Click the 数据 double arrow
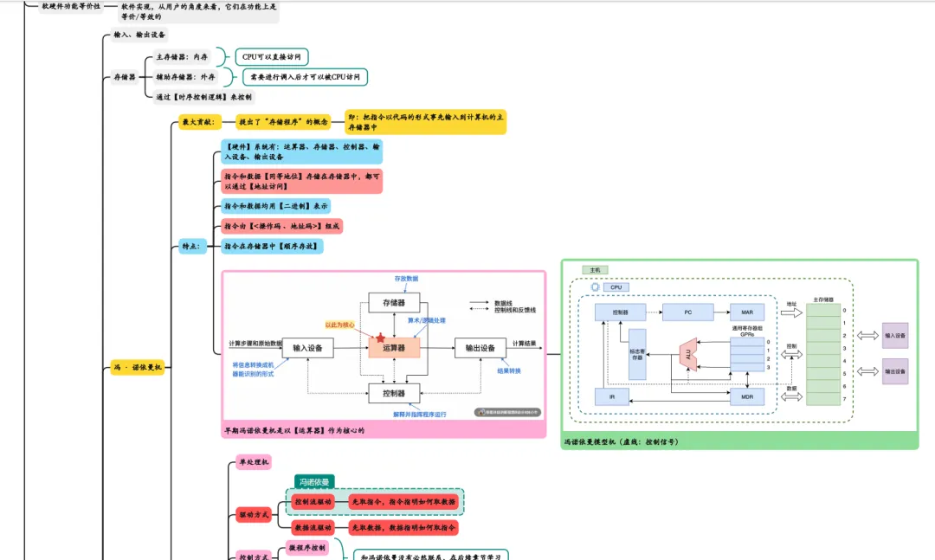 point(791,396)
